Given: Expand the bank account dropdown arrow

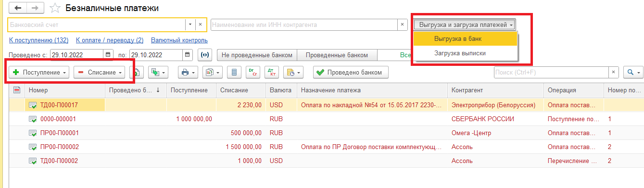Looking at the screenshot, I should click(190, 24).
